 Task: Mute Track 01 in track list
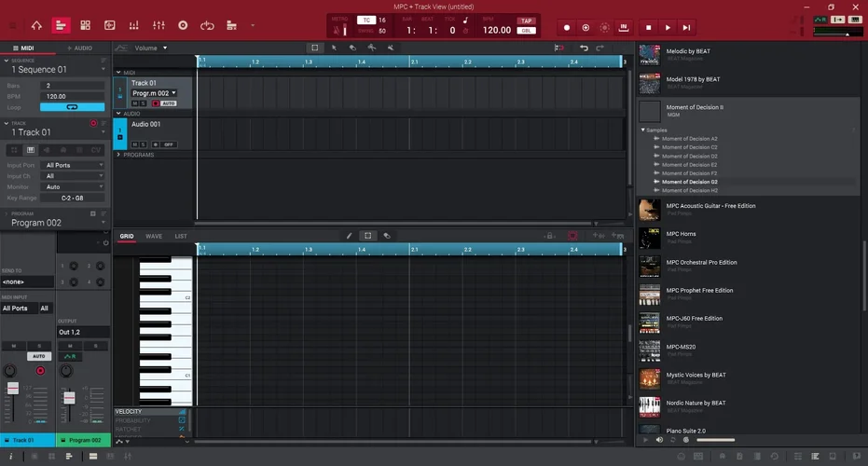[134, 103]
